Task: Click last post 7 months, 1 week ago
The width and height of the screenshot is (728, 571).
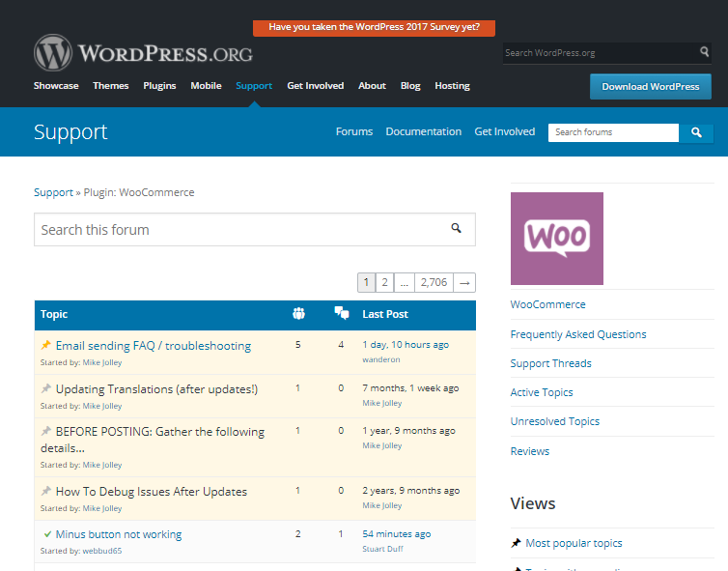Action: (x=410, y=388)
